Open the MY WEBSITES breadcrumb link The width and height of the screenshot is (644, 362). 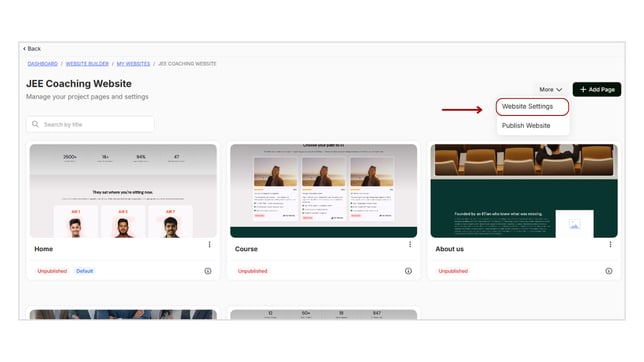(x=133, y=64)
